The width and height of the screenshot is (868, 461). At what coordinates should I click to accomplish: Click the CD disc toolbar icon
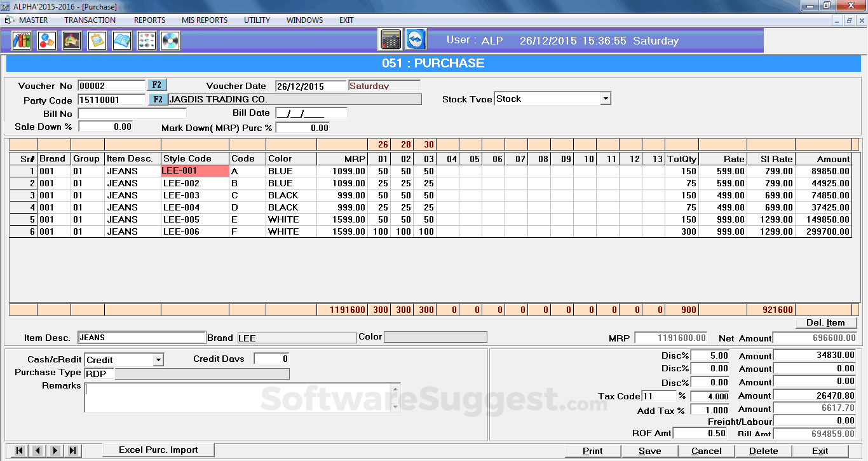point(170,41)
